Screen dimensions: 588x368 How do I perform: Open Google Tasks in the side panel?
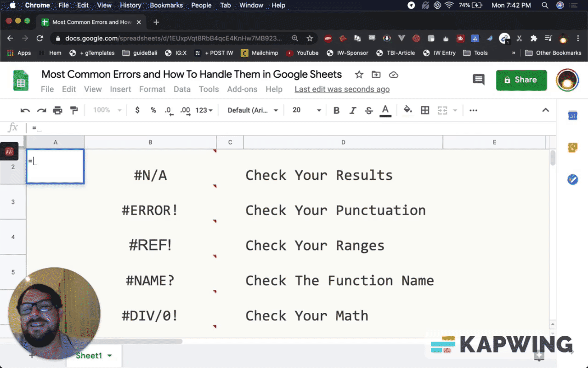pos(572,179)
